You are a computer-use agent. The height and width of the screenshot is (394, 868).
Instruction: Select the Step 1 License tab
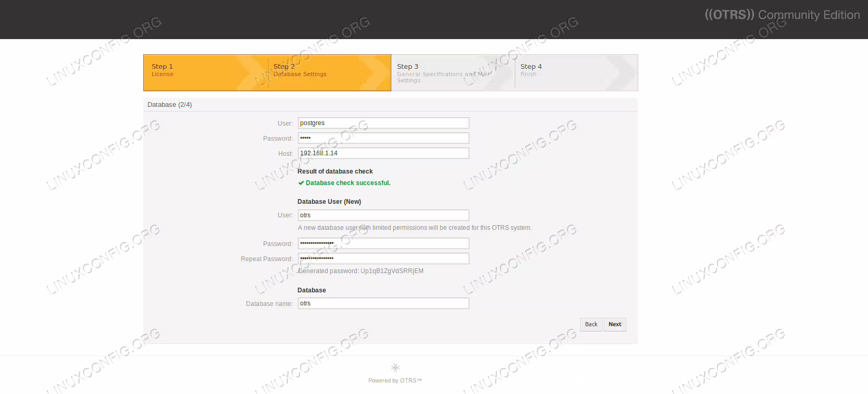[205, 73]
